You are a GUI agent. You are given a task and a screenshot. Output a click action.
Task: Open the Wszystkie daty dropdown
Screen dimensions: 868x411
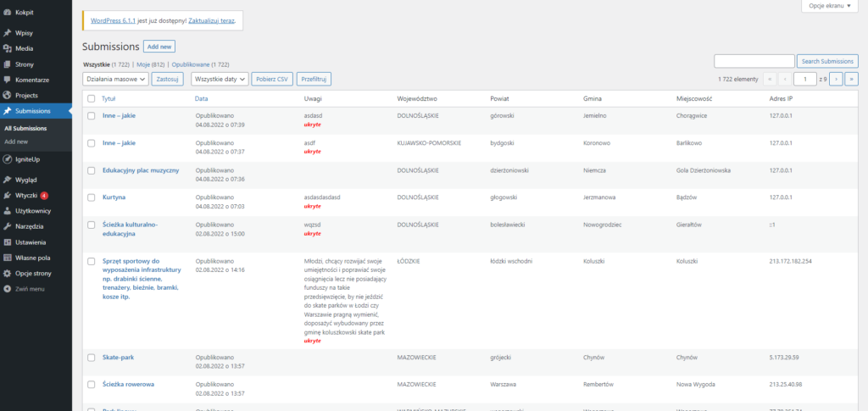pos(220,79)
